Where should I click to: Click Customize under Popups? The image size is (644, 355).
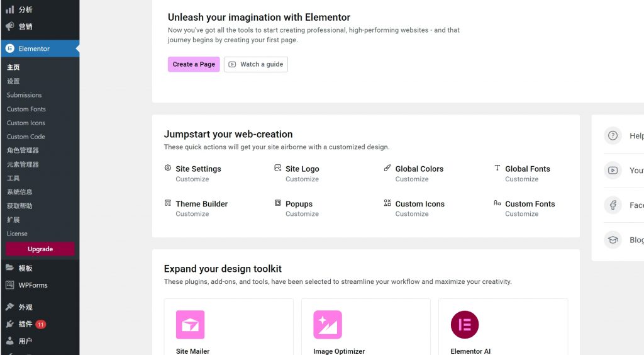pyautogui.click(x=302, y=213)
